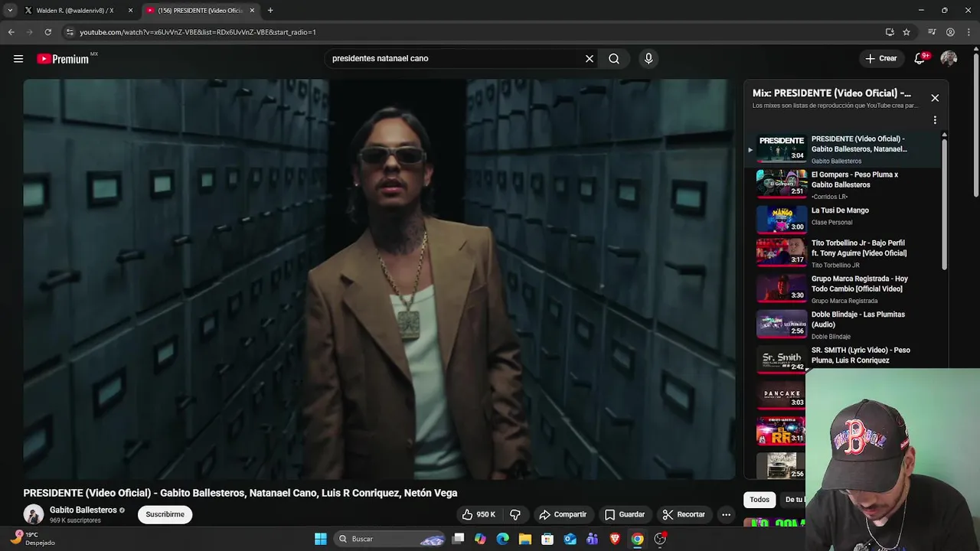980x551 pixels.
Task: Click the browser address bar URL
Action: (x=198, y=32)
